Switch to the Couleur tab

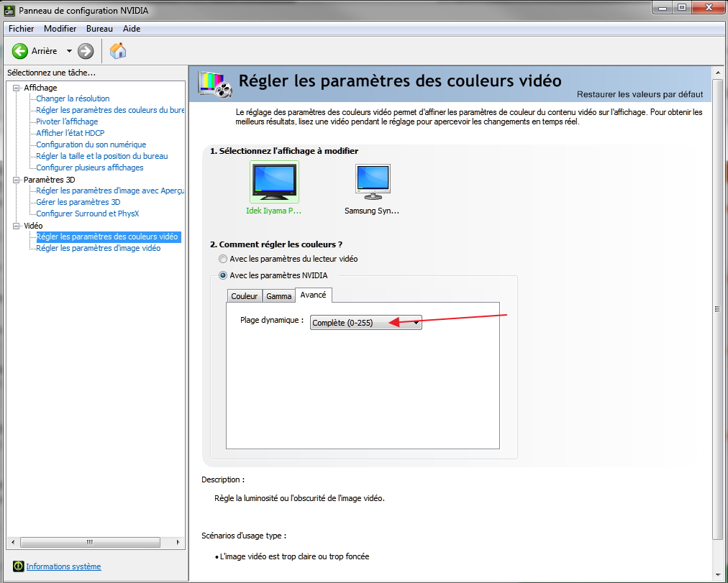point(244,296)
